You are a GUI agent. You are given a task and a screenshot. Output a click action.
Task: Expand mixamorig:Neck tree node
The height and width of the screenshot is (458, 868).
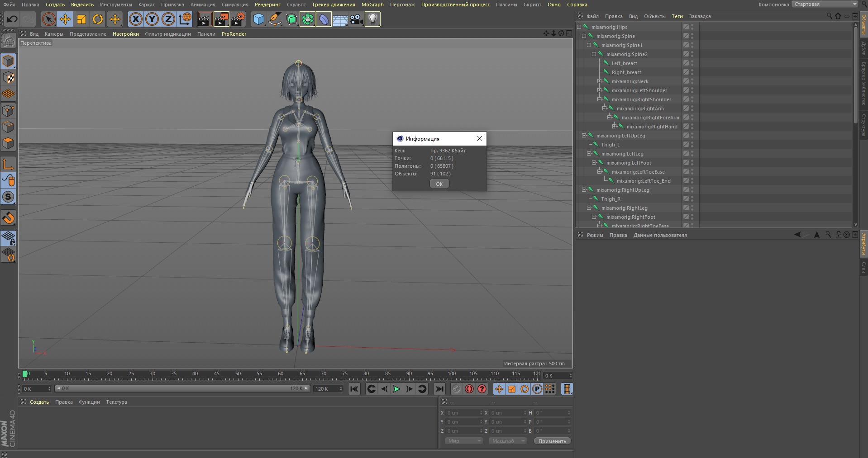(599, 81)
